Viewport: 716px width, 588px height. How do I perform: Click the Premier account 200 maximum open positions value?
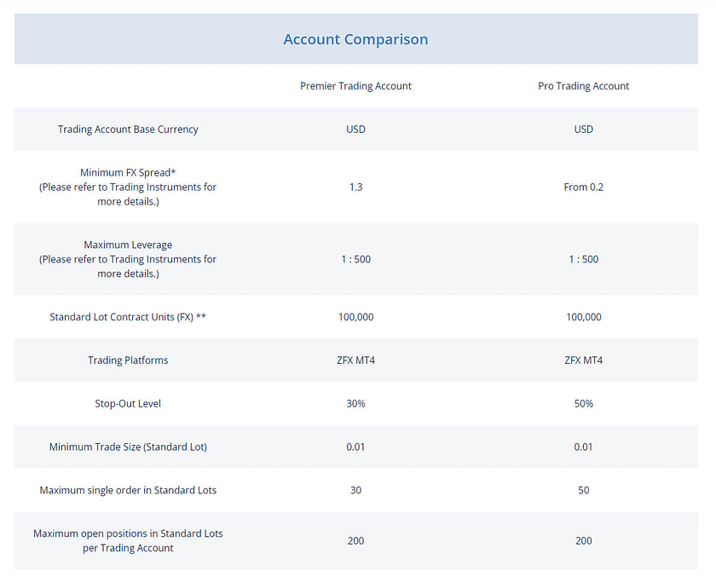[355, 541]
